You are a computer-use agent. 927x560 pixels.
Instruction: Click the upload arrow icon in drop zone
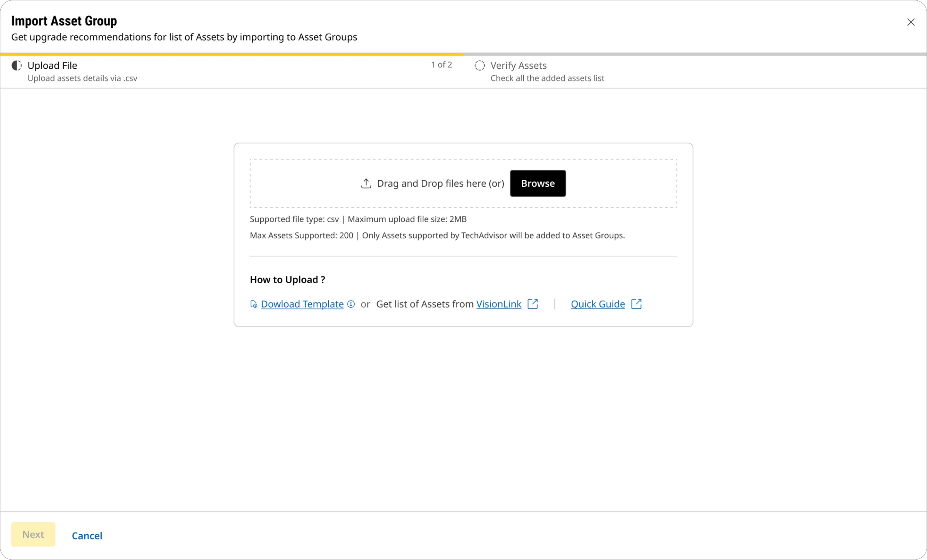[366, 183]
